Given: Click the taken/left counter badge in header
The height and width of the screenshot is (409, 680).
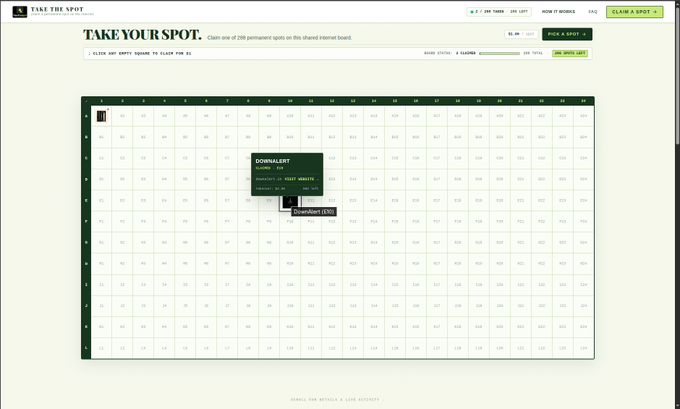Looking at the screenshot, I should (499, 12).
